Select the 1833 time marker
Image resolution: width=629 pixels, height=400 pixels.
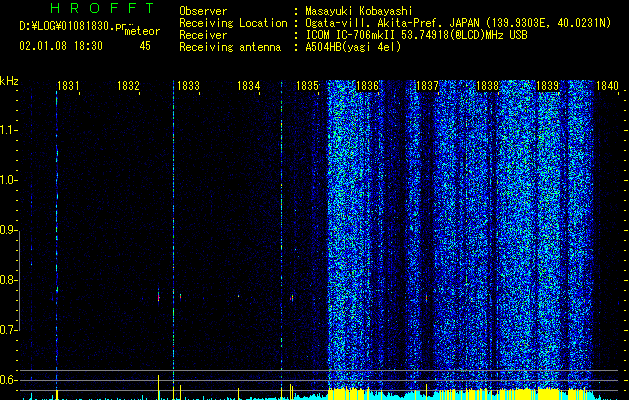[x=188, y=85]
